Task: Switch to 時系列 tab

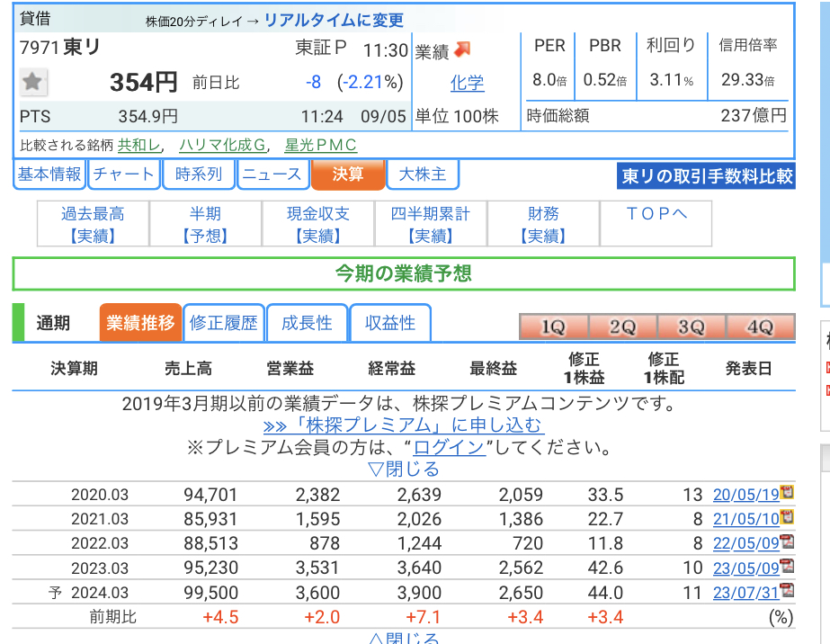Action: 199,174
